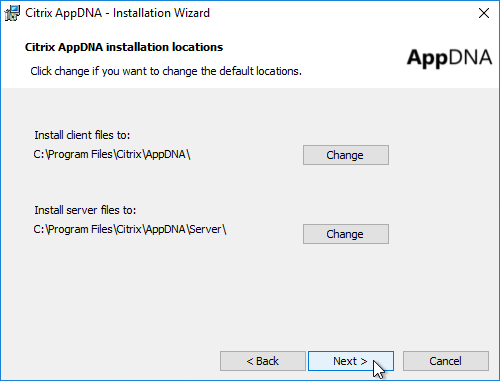Click the window title "Citrix AppDNA - Installation Wizard"

117,13
